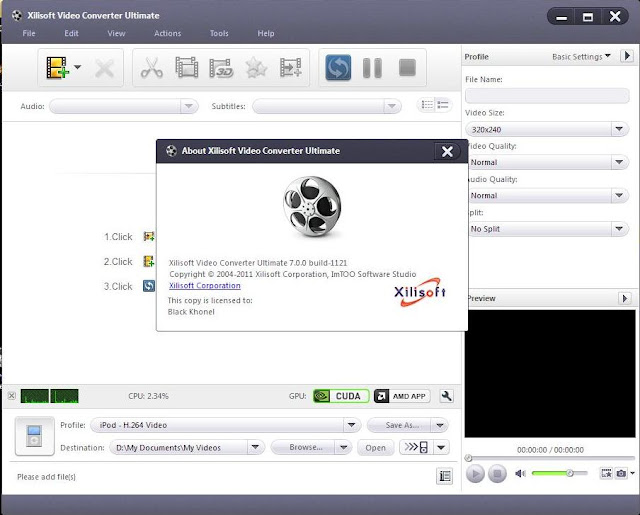Open the Tools menu
The width and height of the screenshot is (640, 515).
(x=219, y=33)
